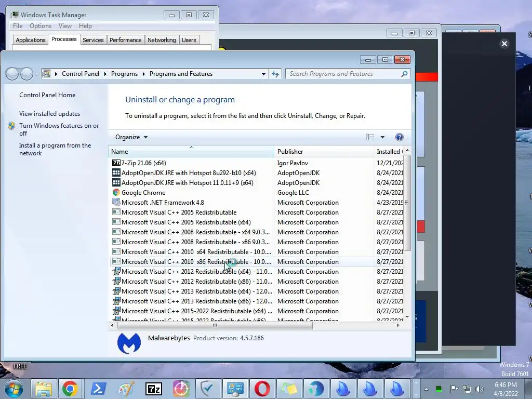Click the refresh button beside address bar

[275, 74]
